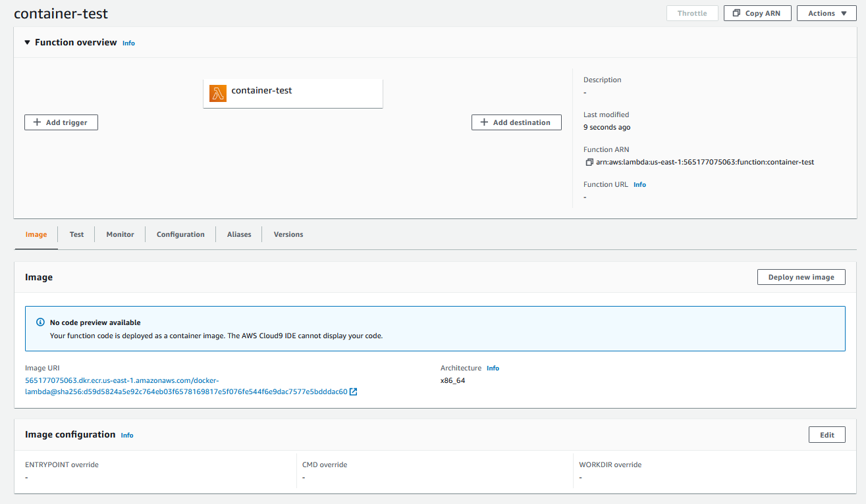Screen dimensions: 866x504
Task: Click the x86_64 architecture value
Action: (x=452, y=380)
